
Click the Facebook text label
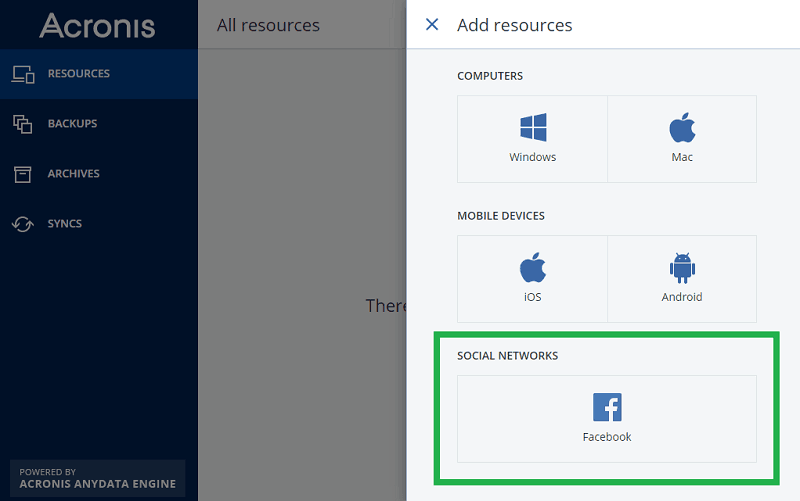[607, 437]
